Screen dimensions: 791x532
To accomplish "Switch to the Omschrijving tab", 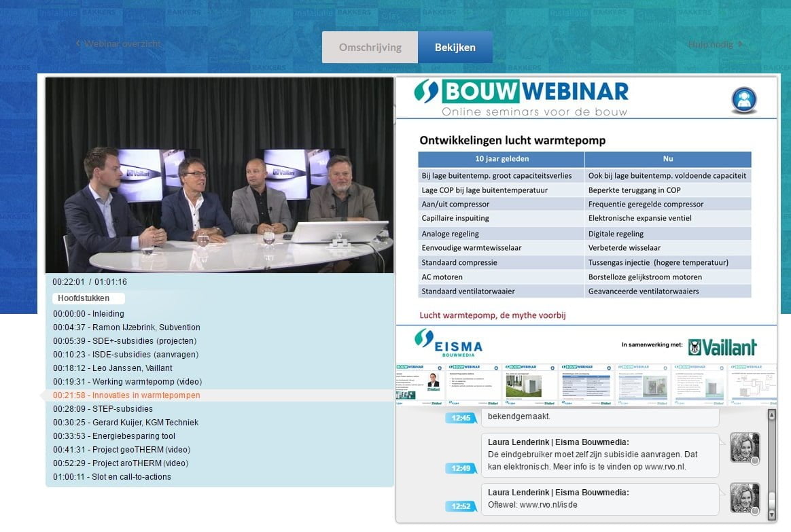I will 370,48.
